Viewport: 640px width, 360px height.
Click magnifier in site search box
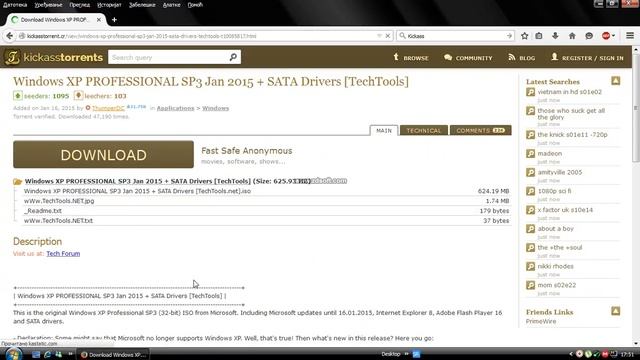click(x=233, y=57)
